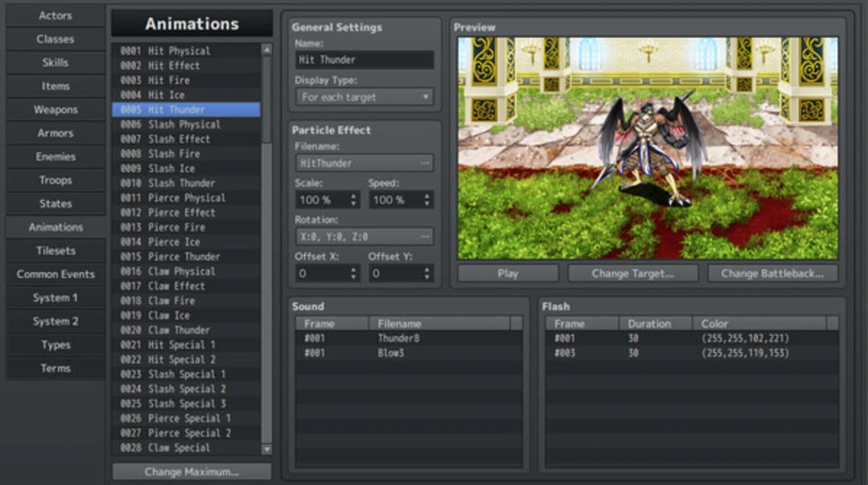Switch to the Enemies tab
Image resolution: width=868 pixels, height=485 pixels.
(x=55, y=157)
